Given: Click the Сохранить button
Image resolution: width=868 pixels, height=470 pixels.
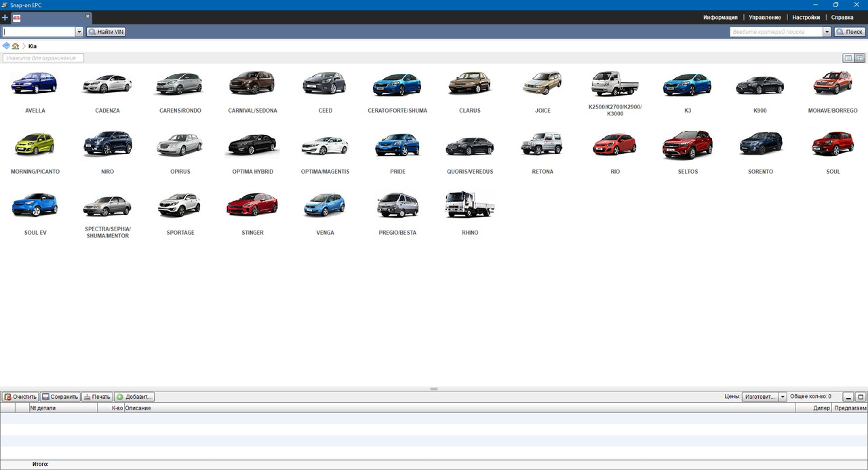Looking at the screenshot, I should pos(60,397).
